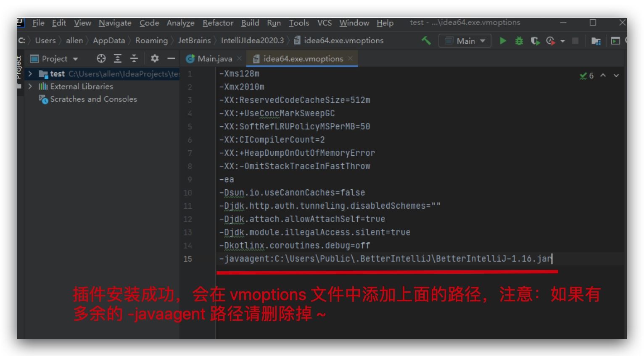The height and width of the screenshot is (356, 644).
Task: Open Project panel settings gear
Action: pyautogui.click(x=155, y=58)
